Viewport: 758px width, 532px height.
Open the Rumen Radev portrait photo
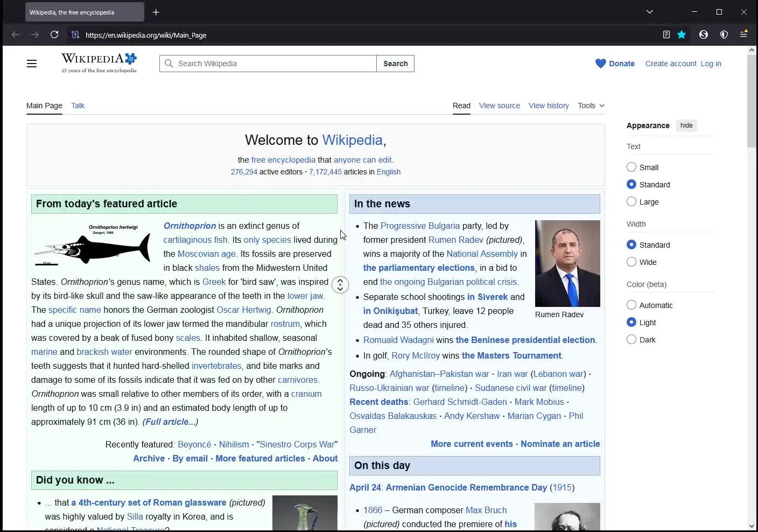pyautogui.click(x=567, y=263)
